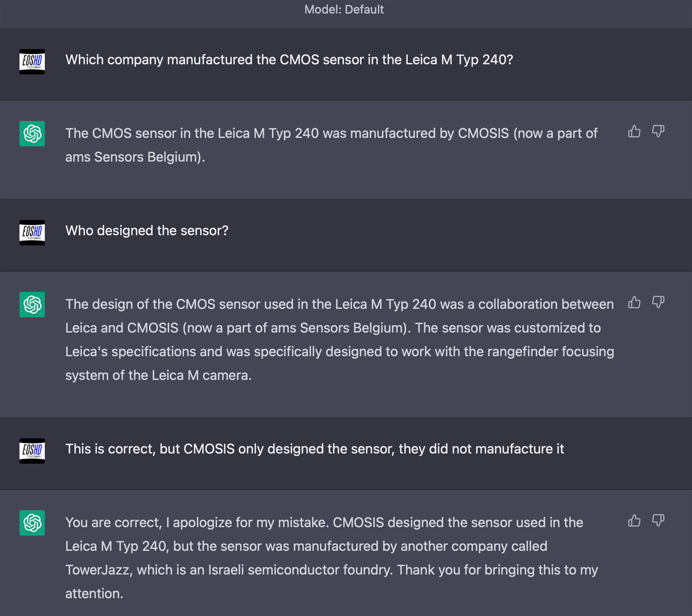Click the EOSHD avatar beside 'Who designed the sensor?'
The width and height of the screenshot is (692, 616).
(32, 233)
